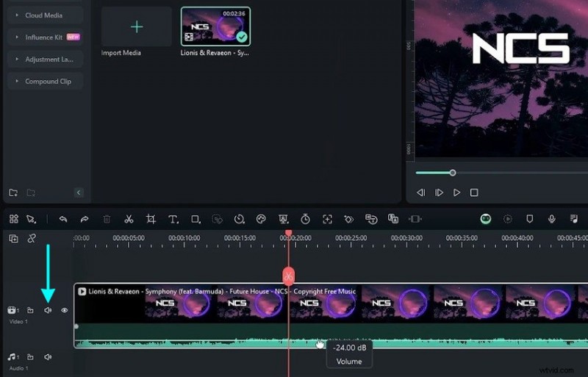
Task: Select the rectangle shape tool
Action: (x=196, y=219)
